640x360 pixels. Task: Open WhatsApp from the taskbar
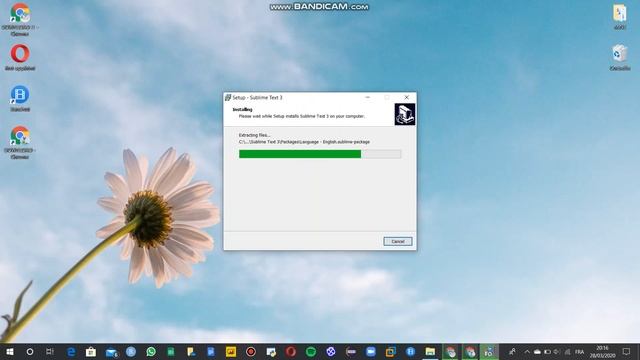tap(151, 351)
